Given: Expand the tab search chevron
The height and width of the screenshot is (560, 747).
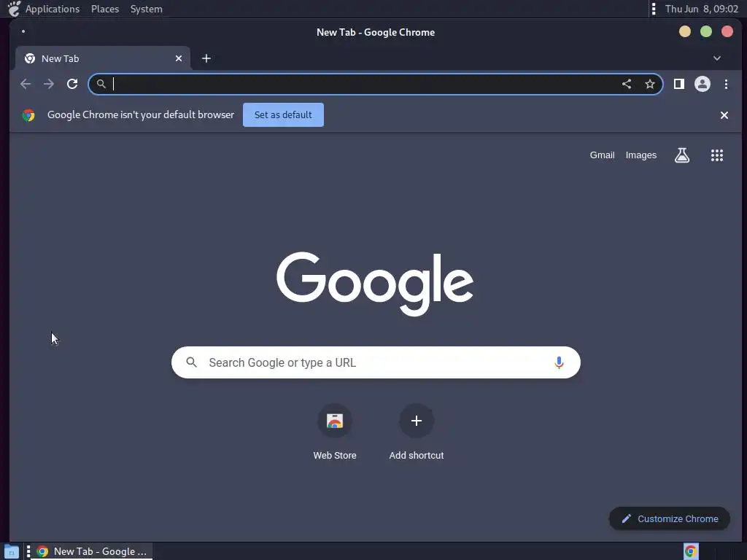Looking at the screenshot, I should click(x=717, y=58).
